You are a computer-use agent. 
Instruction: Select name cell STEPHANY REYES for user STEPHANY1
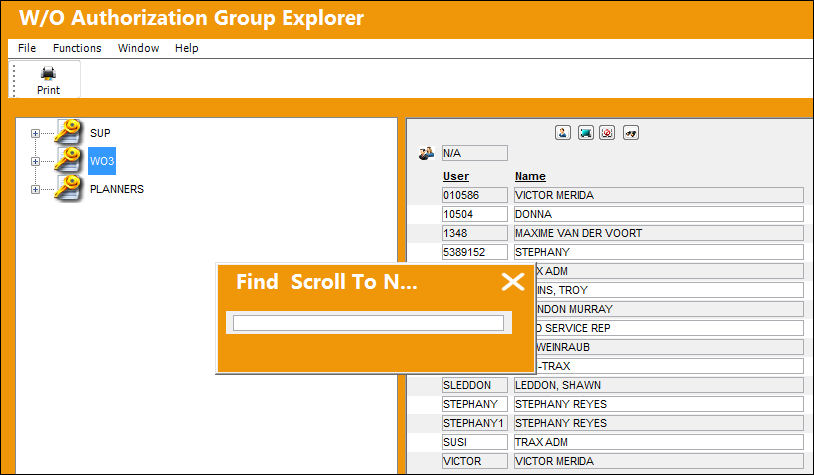(659, 423)
